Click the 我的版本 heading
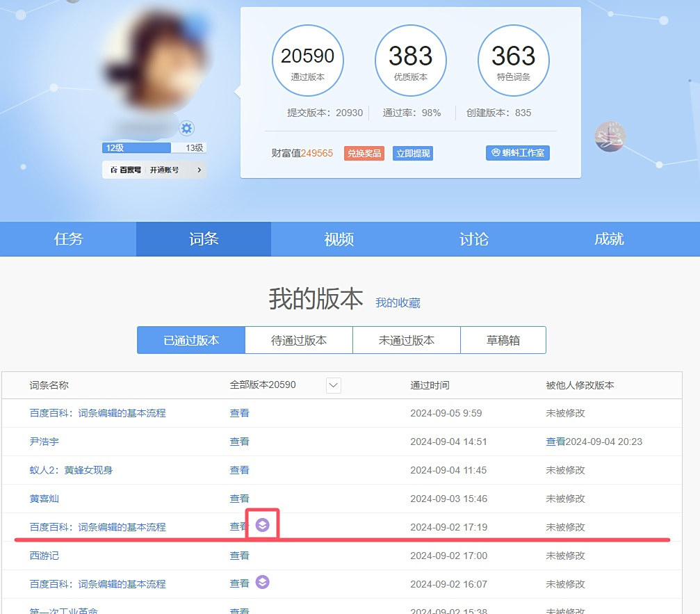700x614 pixels. point(316,299)
